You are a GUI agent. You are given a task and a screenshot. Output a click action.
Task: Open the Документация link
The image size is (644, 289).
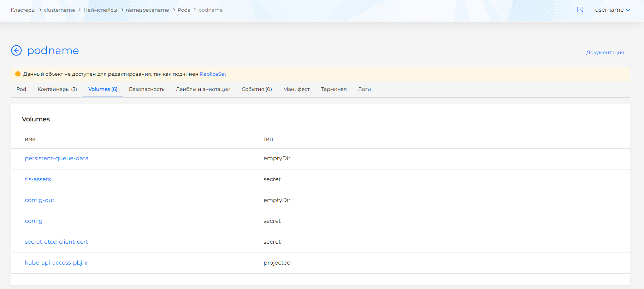pos(605,52)
